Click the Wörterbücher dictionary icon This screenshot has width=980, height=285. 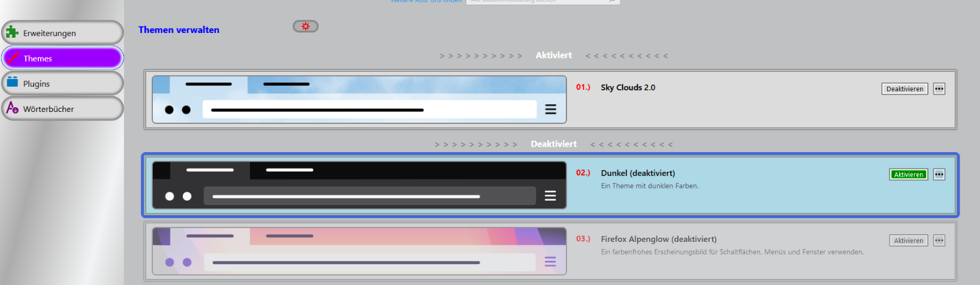(12, 108)
